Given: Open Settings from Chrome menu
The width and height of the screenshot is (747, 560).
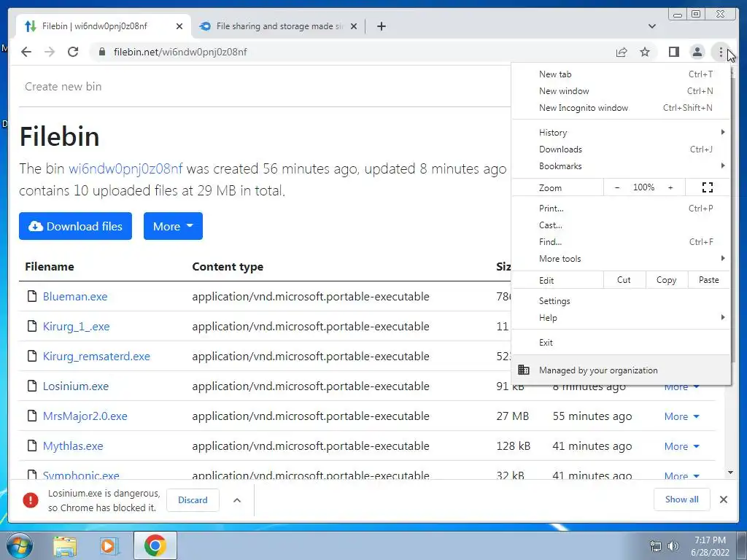Looking at the screenshot, I should pyautogui.click(x=621, y=301).
